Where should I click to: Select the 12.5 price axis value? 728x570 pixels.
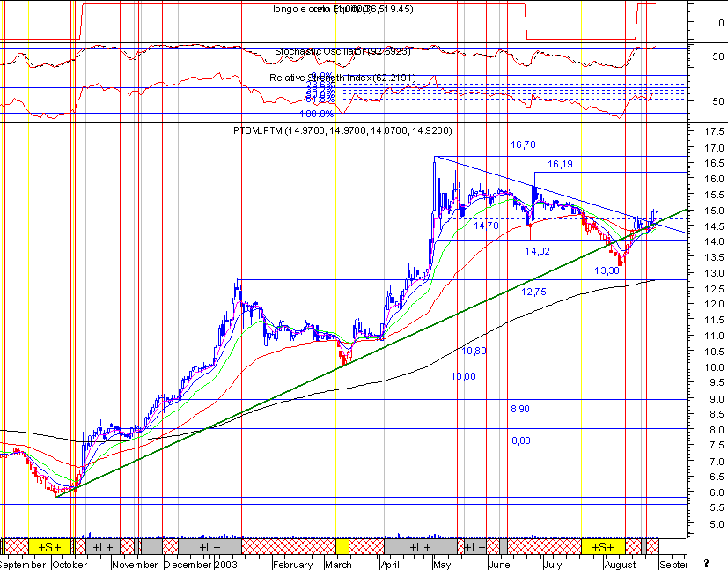(714, 289)
